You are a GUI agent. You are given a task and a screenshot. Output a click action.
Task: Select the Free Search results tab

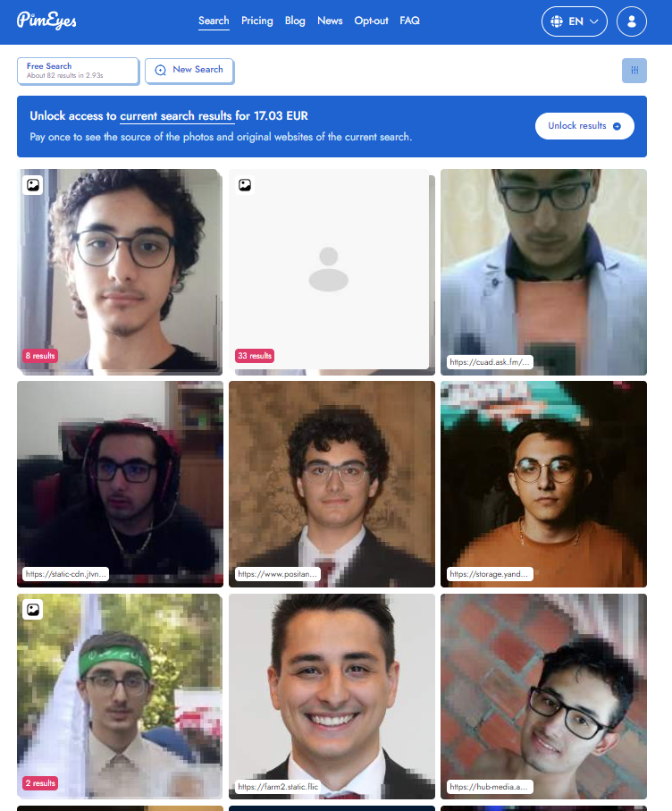[x=78, y=71]
